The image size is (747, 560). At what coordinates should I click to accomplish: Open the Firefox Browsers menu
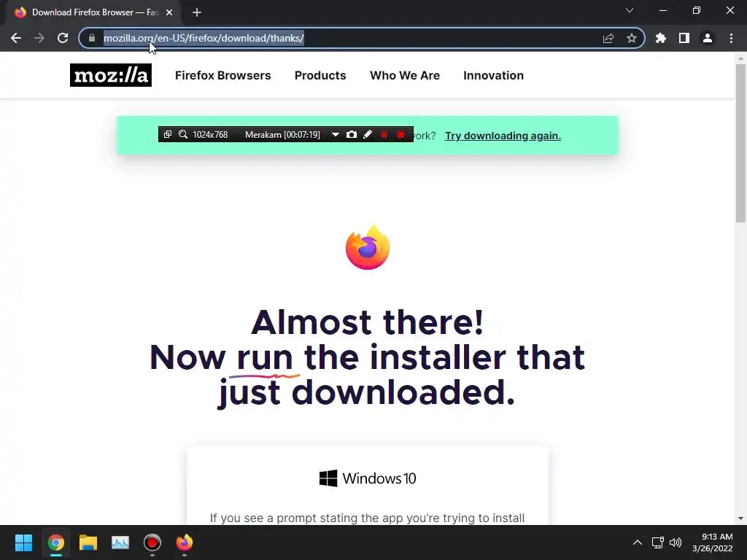pos(223,75)
